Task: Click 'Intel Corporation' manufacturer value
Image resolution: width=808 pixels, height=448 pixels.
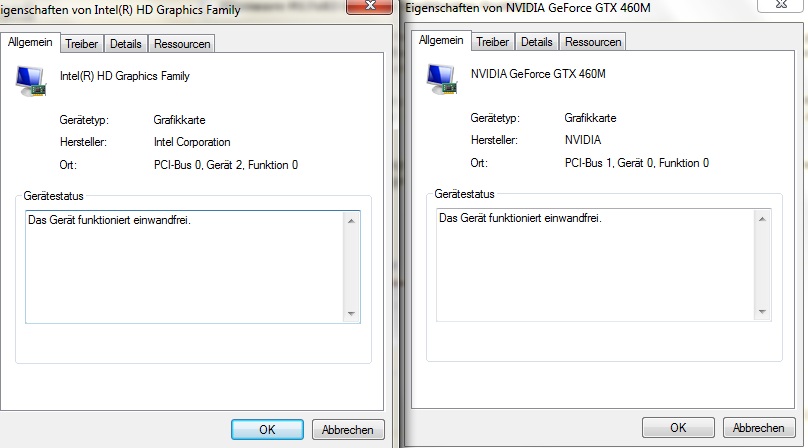Action: click(192, 142)
